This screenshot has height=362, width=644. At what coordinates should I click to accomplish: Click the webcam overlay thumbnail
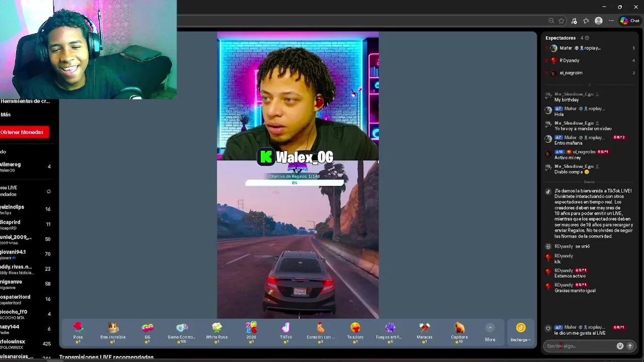click(88, 49)
